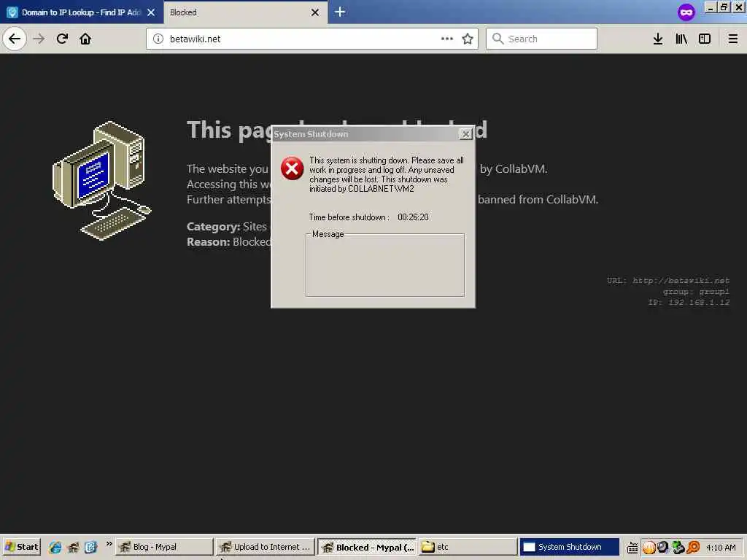Viewport: 747px width, 560px height.
Task: Click the third quick launch icon
Action: (90, 547)
